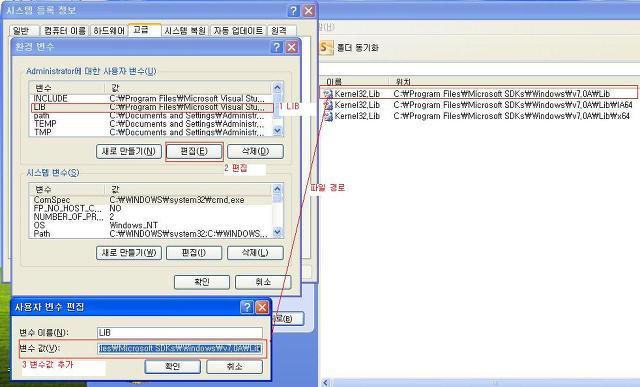Screen dimensions: 640x387
Task: Open the 일반 tab in System Properties
Action: pyautogui.click(x=24, y=31)
